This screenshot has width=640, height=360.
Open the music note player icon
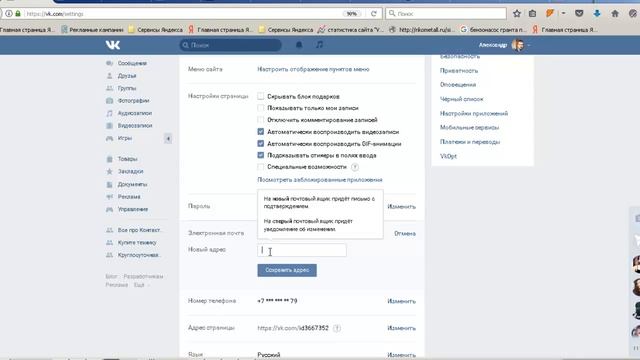pos(319,45)
